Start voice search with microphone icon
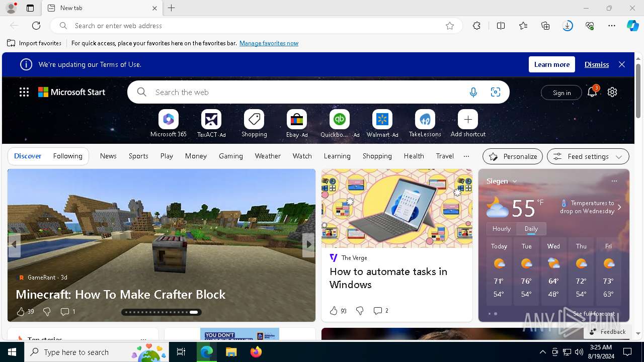 tap(473, 92)
